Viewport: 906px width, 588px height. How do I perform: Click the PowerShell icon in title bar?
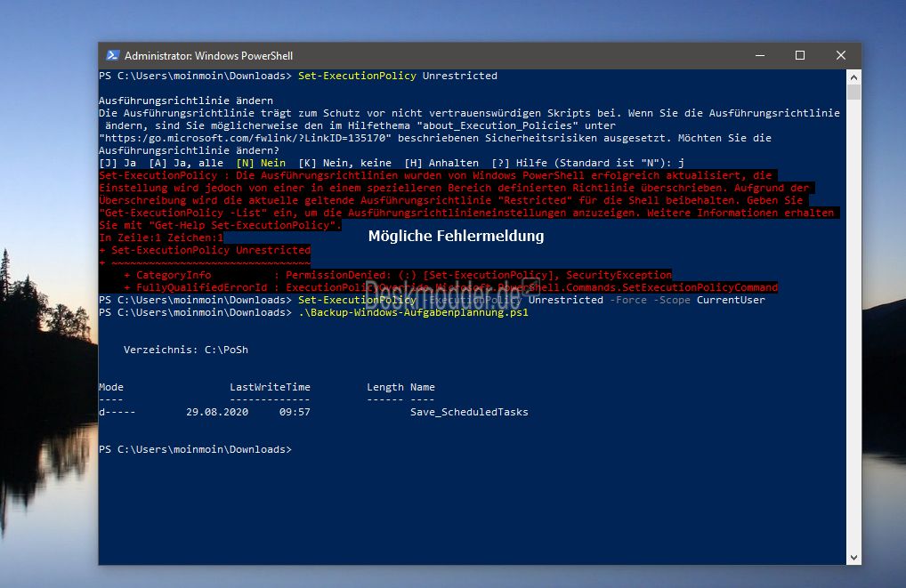[x=113, y=55]
